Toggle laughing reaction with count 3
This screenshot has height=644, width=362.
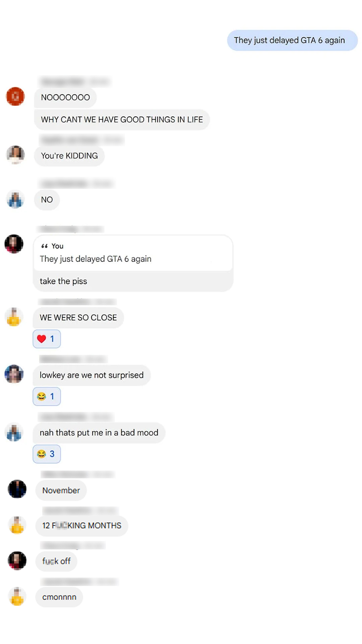pos(47,454)
